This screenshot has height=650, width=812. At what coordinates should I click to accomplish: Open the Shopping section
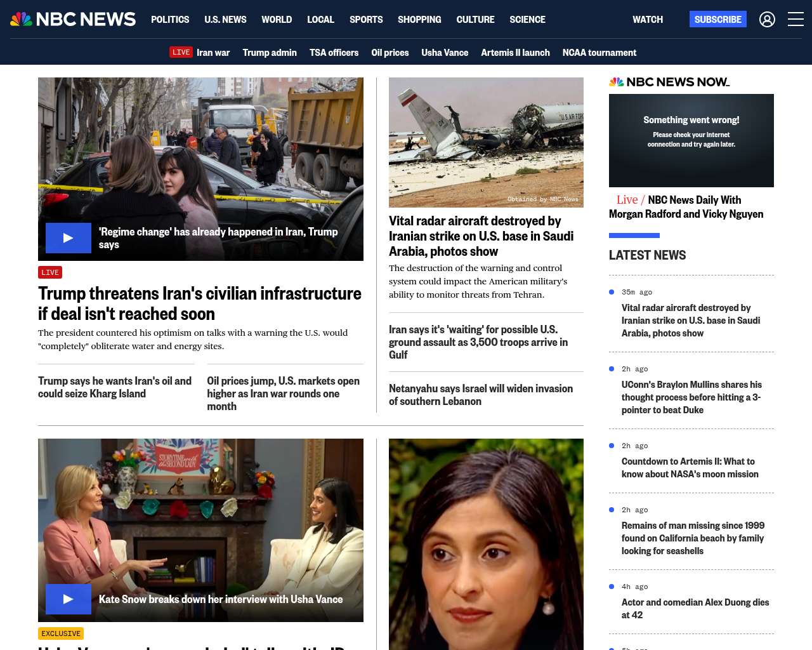(x=419, y=20)
